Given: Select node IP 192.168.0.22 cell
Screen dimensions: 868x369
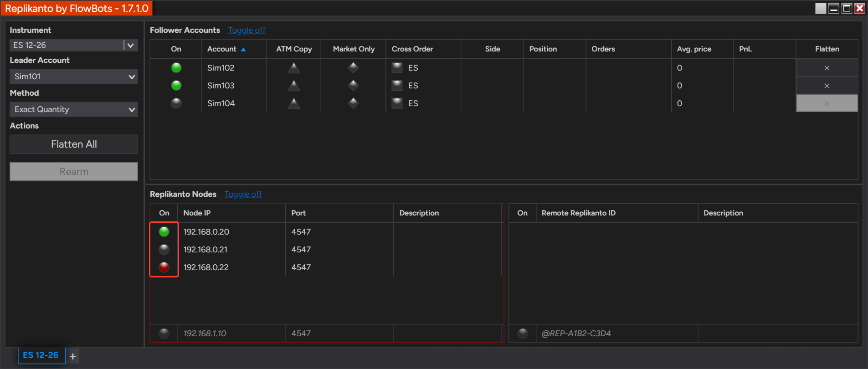Looking at the screenshot, I should click(x=232, y=267).
